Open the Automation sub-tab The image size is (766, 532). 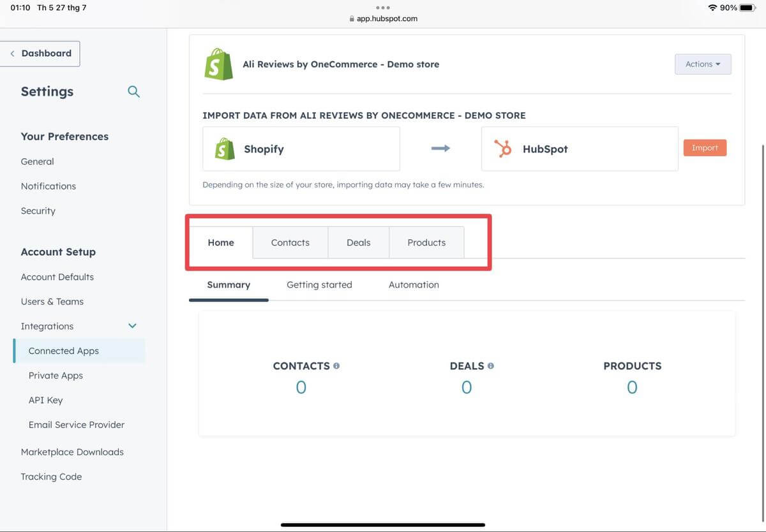click(x=414, y=285)
